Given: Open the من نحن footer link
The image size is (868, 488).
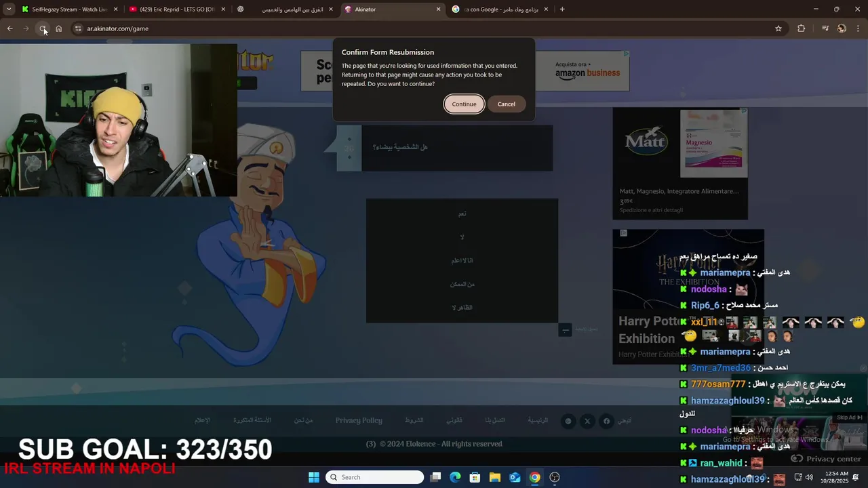Looking at the screenshot, I should (x=304, y=420).
